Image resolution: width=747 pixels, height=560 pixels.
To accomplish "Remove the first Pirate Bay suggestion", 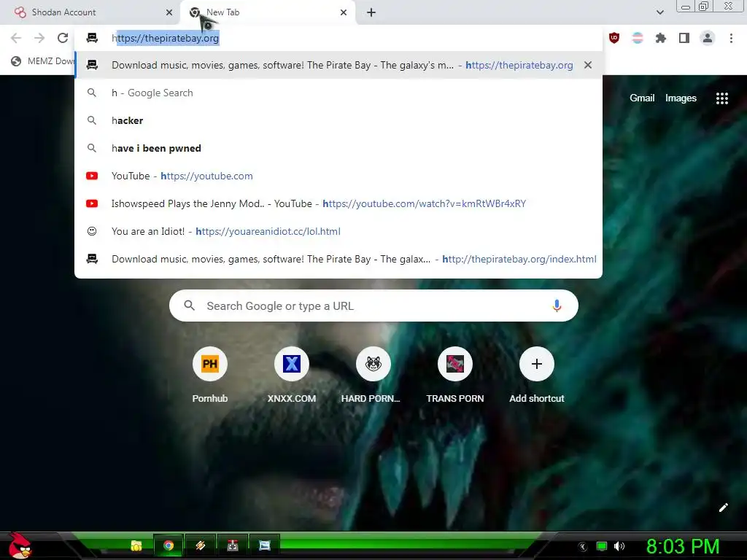I will click(x=588, y=65).
